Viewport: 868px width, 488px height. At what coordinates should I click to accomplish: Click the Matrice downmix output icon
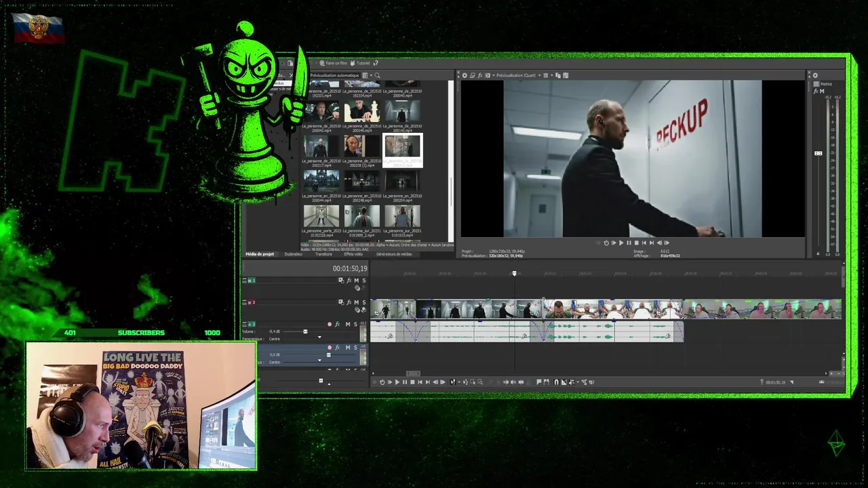click(816, 84)
